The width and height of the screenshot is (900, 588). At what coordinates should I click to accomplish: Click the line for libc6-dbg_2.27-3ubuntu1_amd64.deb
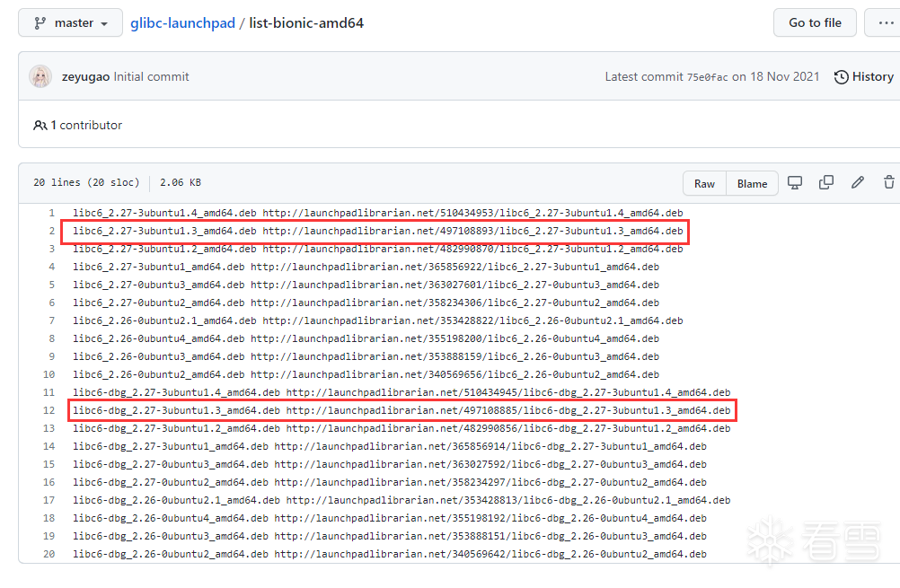[390, 446]
